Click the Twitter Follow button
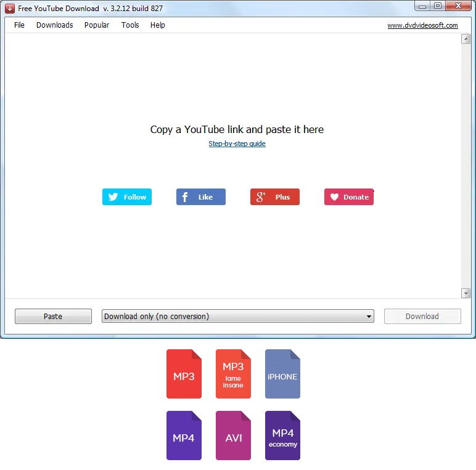Screen dimensions: 476x470 coord(127,197)
